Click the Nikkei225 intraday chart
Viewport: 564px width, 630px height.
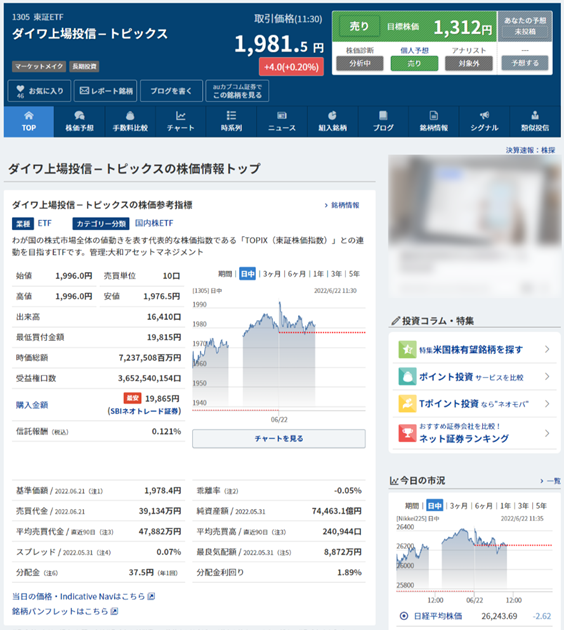coord(474,558)
